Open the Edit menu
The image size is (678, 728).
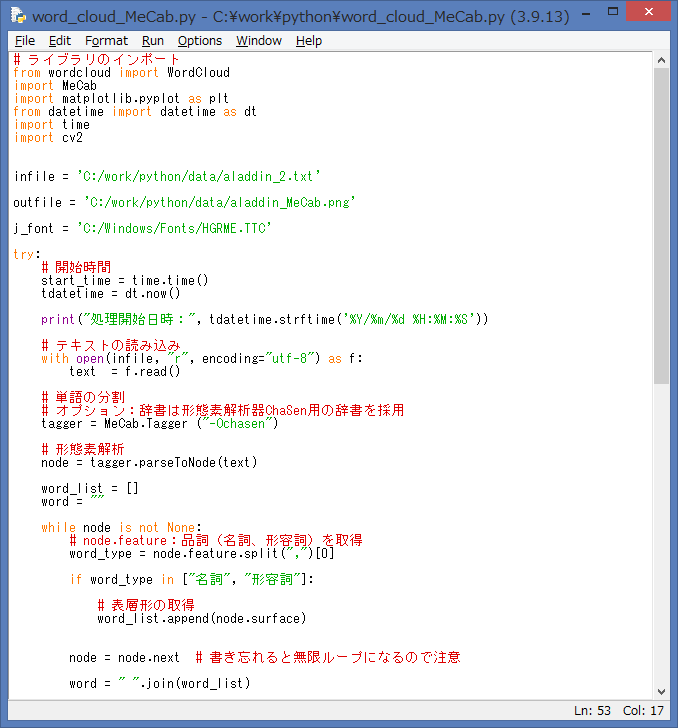click(60, 41)
